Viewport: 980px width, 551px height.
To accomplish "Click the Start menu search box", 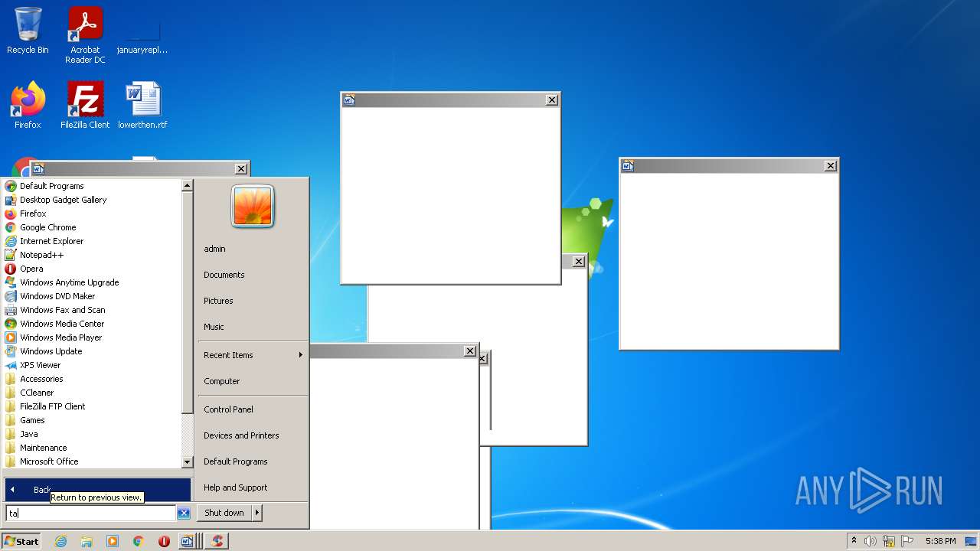I will (91, 514).
